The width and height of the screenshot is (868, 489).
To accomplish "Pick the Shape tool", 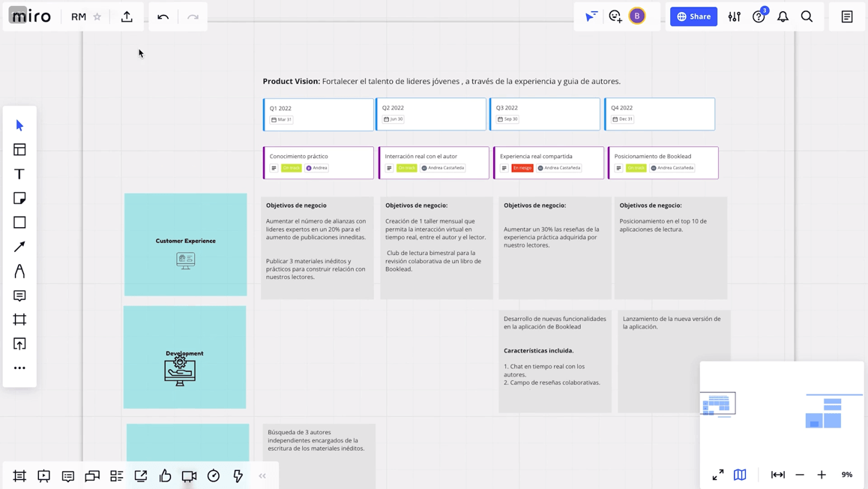I will click(x=19, y=222).
